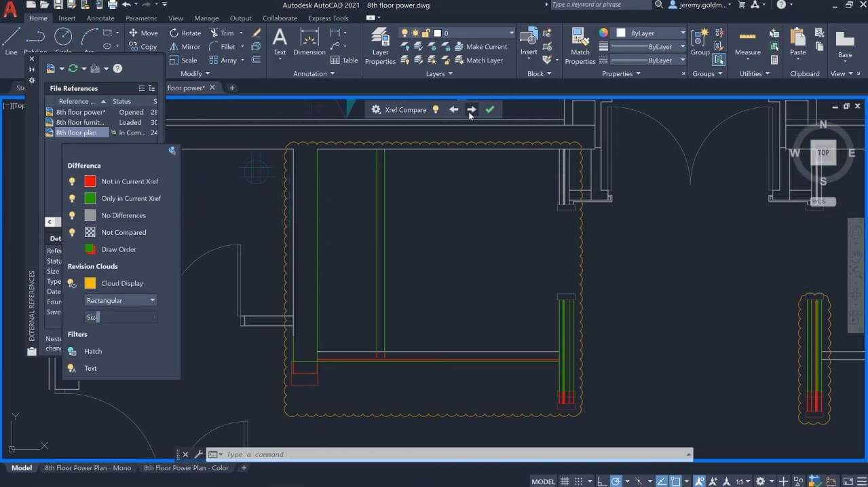The image size is (868, 487).
Task: Refresh references in External References palette
Action: coord(73,69)
